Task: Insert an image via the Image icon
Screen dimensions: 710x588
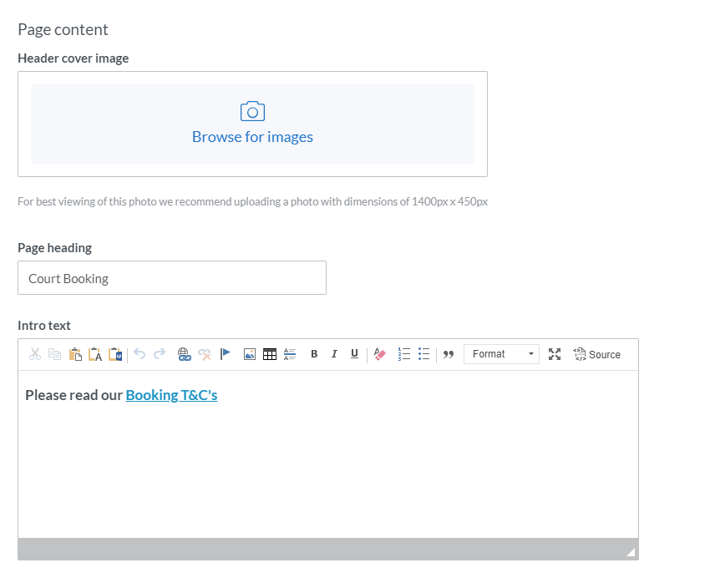Action: [250, 354]
